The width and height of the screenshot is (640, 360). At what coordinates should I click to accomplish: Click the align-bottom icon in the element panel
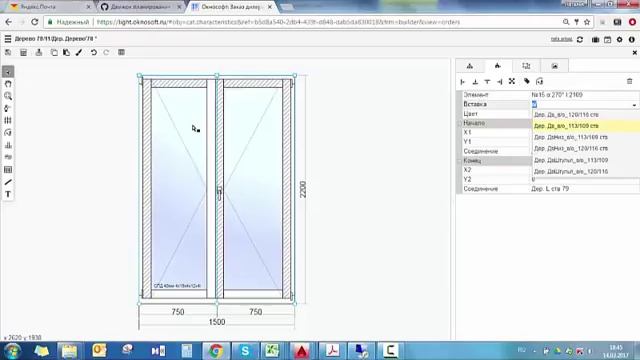tap(475, 82)
